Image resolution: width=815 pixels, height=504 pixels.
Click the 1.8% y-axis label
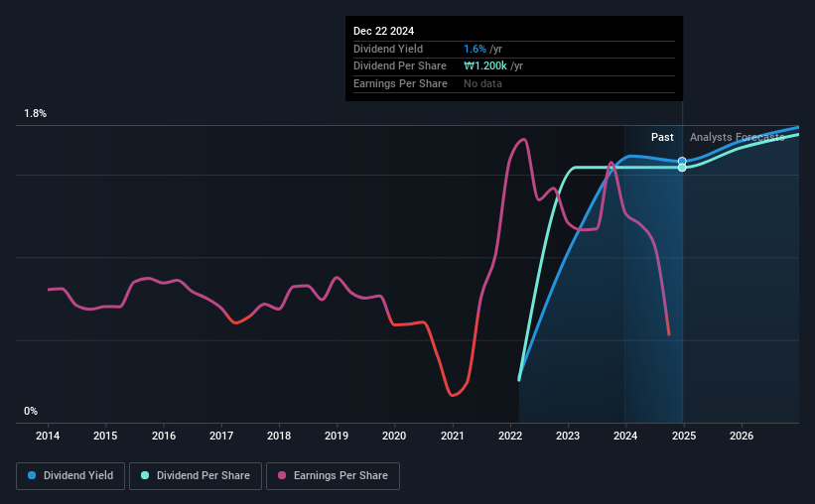click(36, 113)
